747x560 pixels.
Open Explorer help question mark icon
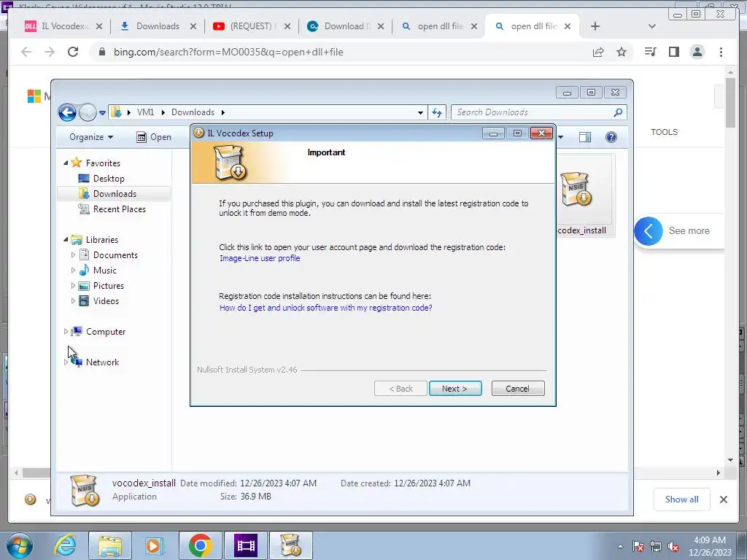(x=611, y=137)
